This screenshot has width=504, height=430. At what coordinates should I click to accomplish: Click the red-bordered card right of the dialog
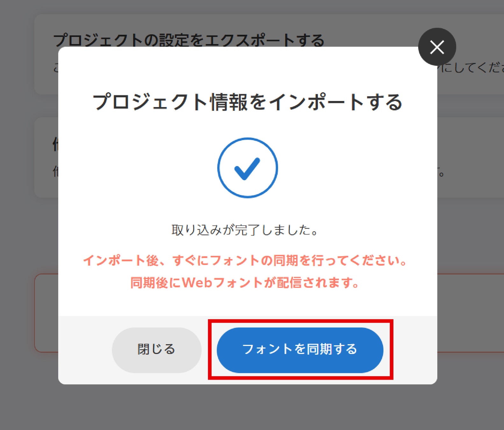pos(470,313)
